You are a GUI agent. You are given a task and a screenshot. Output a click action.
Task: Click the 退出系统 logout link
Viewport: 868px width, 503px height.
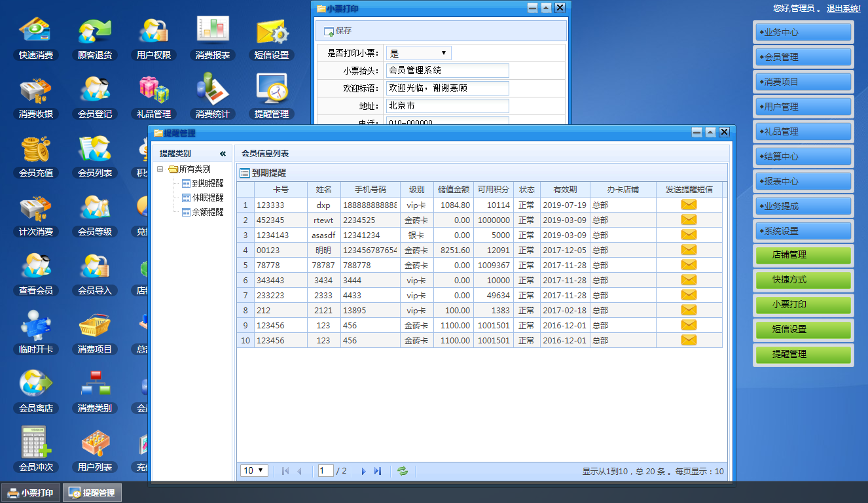coord(843,9)
